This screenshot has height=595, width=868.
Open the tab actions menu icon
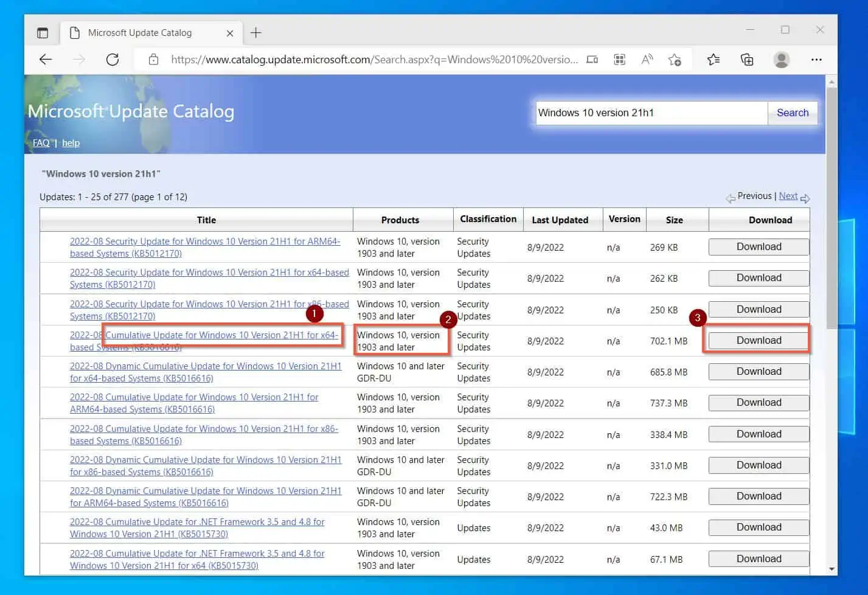coord(43,33)
